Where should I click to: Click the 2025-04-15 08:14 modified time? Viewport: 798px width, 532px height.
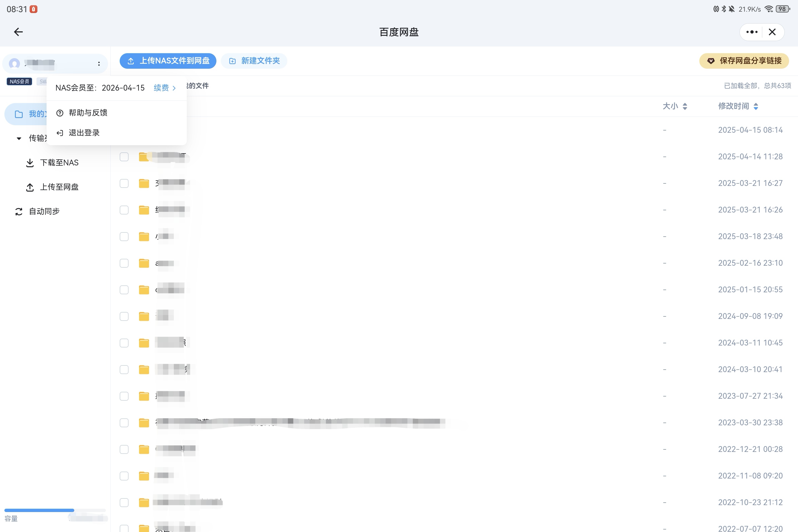750,130
